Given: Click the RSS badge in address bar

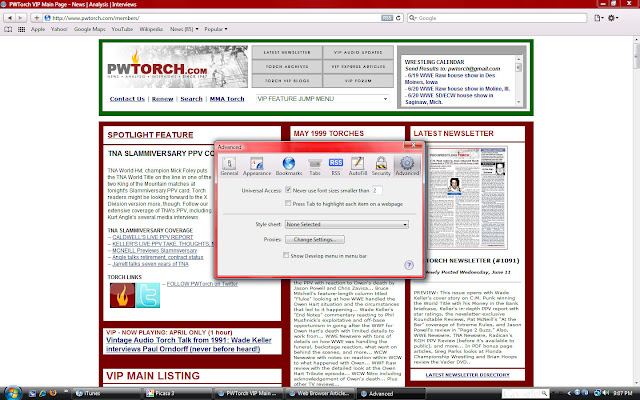Looking at the screenshot, I should 387,18.
